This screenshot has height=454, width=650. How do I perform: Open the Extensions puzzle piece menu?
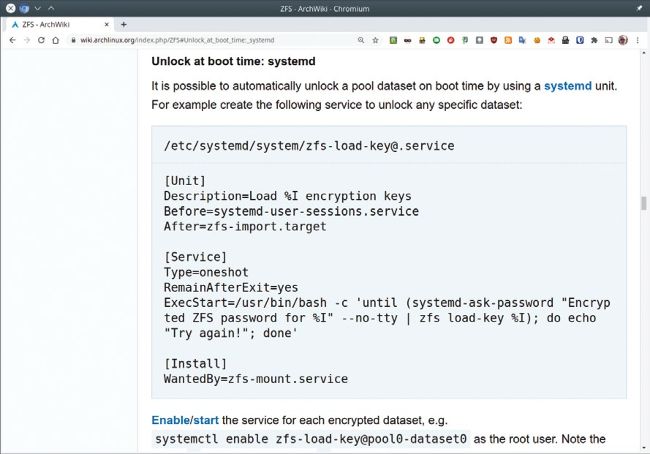pyautogui.click(x=594, y=40)
